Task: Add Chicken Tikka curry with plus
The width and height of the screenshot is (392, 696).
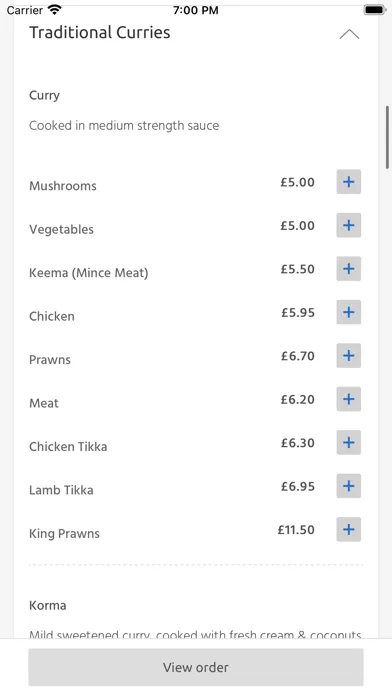Action: [348, 443]
